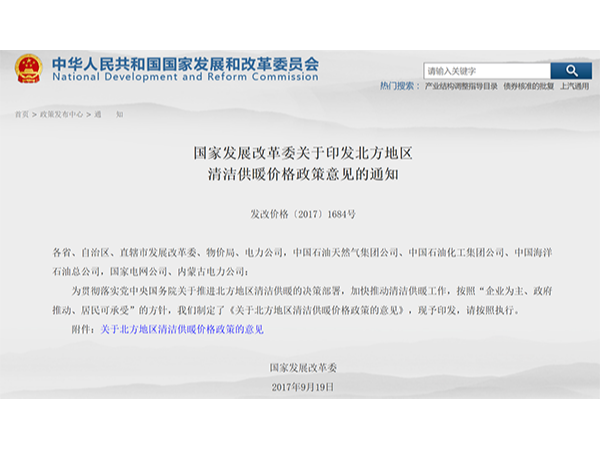Navigate to 政策发布中心 breadcrumb item

click(62, 114)
